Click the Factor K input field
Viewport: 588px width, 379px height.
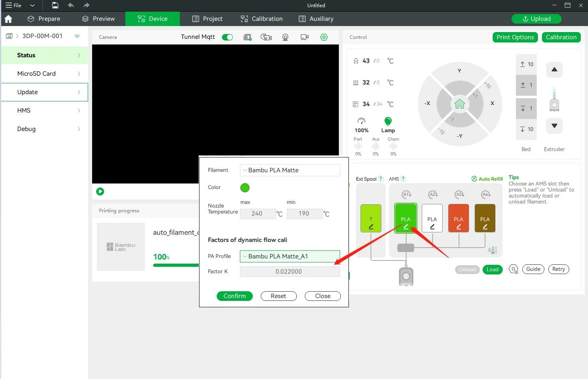pos(290,272)
